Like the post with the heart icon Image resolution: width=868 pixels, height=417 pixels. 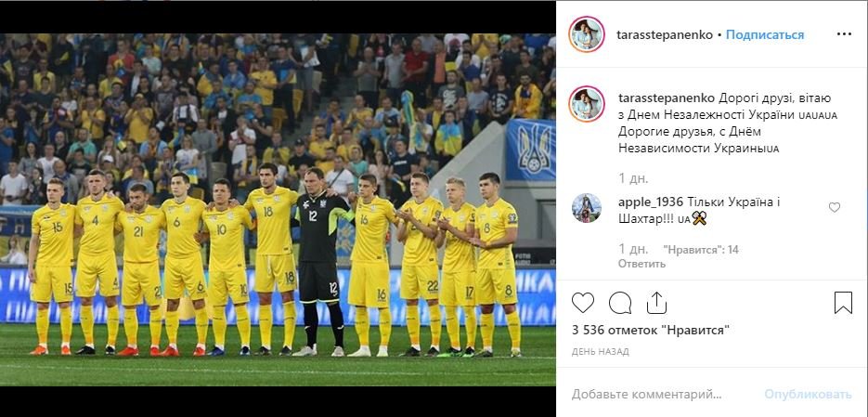pyautogui.click(x=582, y=303)
